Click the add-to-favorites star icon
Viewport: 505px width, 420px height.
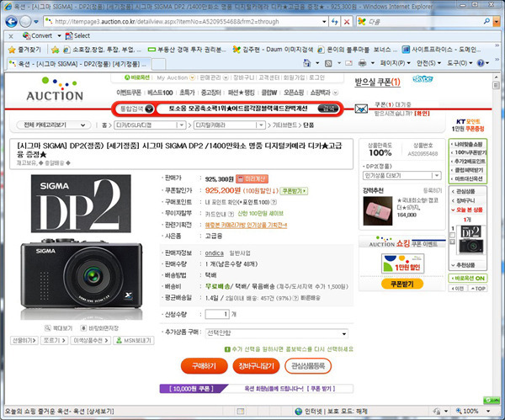[56, 50]
